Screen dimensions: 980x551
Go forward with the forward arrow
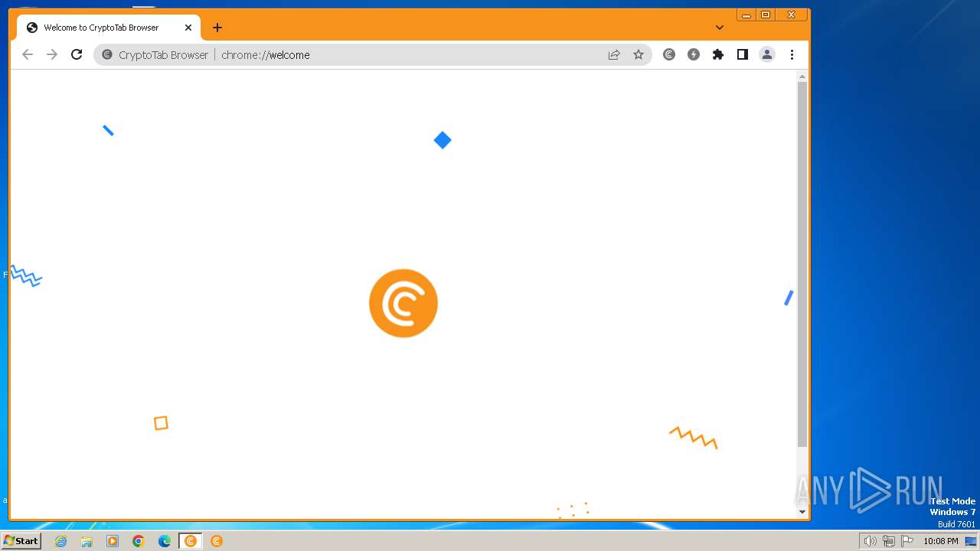point(52,54)
